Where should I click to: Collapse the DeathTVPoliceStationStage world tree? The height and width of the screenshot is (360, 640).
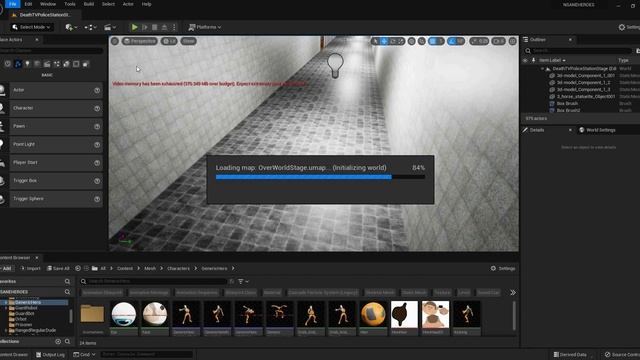(x=542, y=69)
